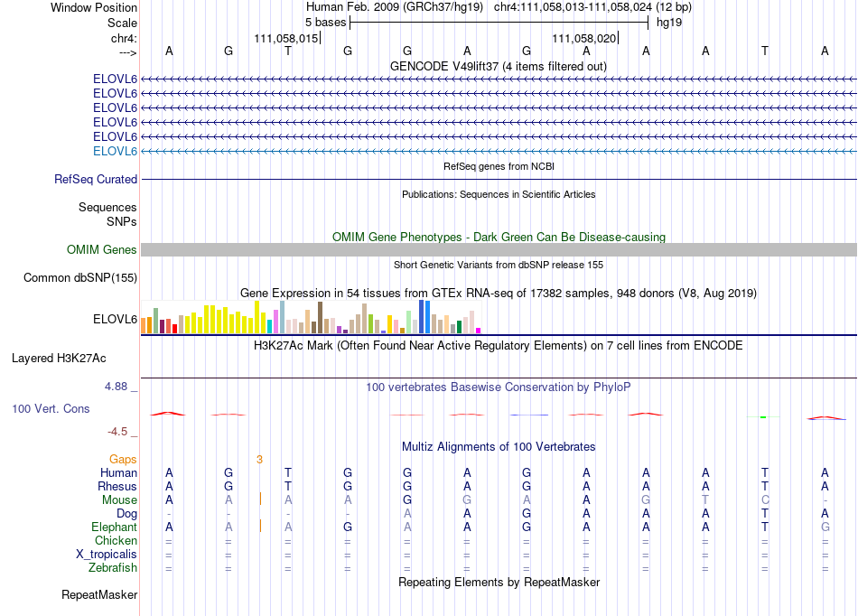Click the H3K27Ac Mark ENCODE title

tap(498, 346)
